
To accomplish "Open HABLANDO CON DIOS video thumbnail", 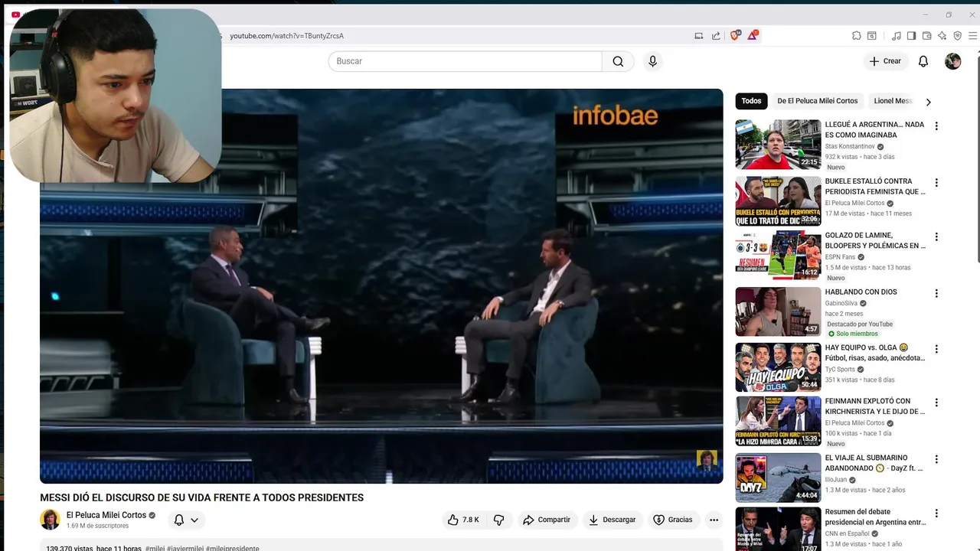I will click(x=778, y=311).
